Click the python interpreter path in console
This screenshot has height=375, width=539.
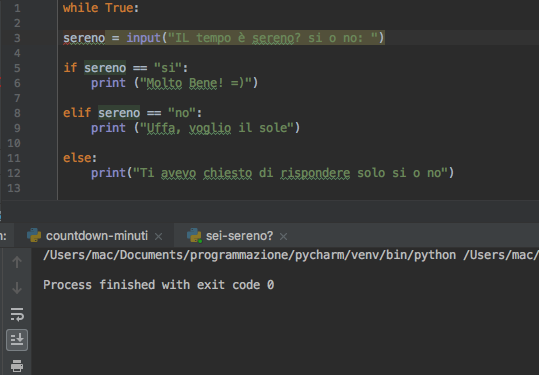click(249, 255)
